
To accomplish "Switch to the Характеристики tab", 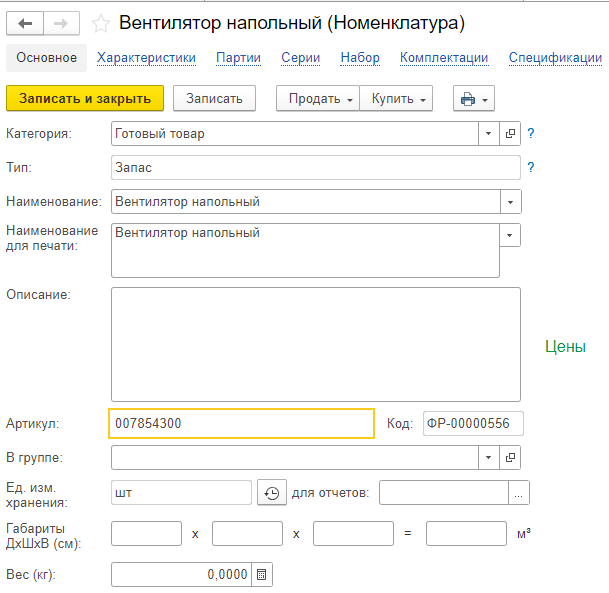I will [146, 58].
